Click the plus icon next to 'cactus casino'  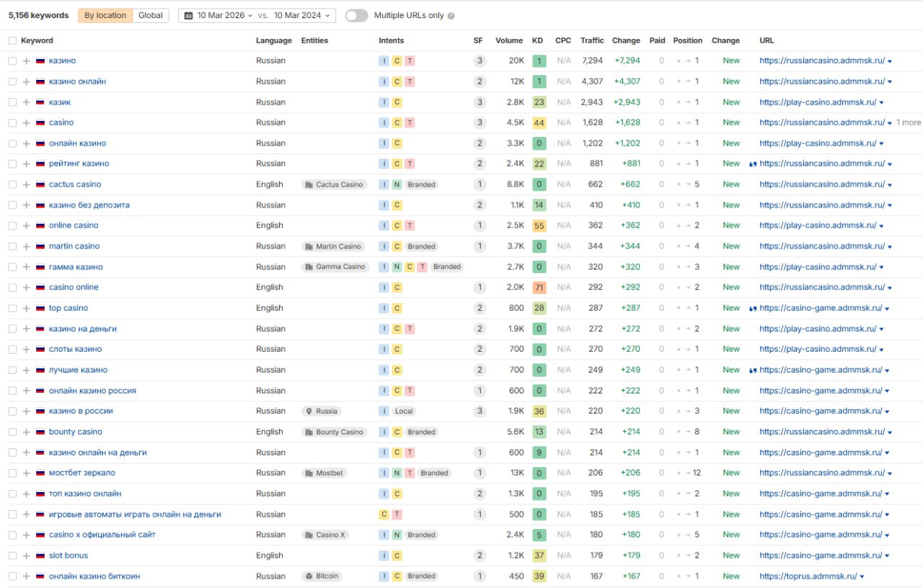(x=26, y=184)
